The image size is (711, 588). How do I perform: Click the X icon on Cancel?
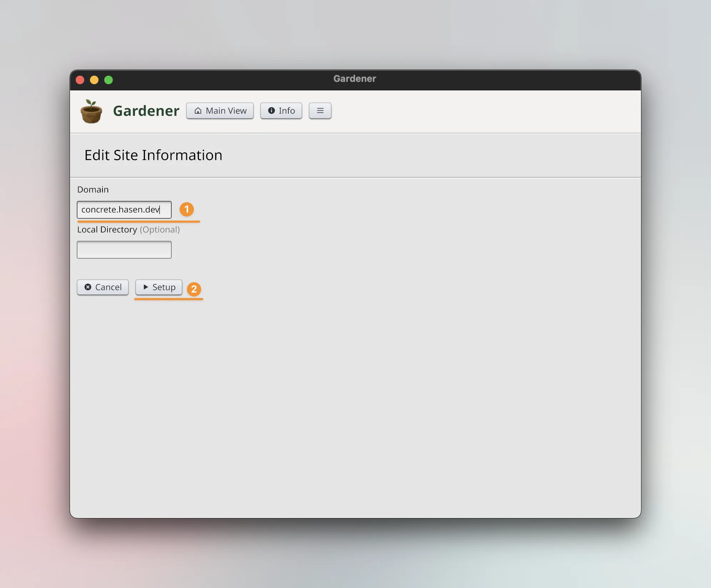point(88,287)
